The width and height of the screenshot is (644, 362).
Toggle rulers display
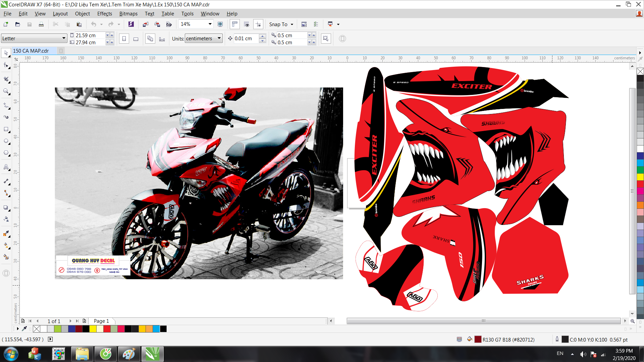[235, 24]
